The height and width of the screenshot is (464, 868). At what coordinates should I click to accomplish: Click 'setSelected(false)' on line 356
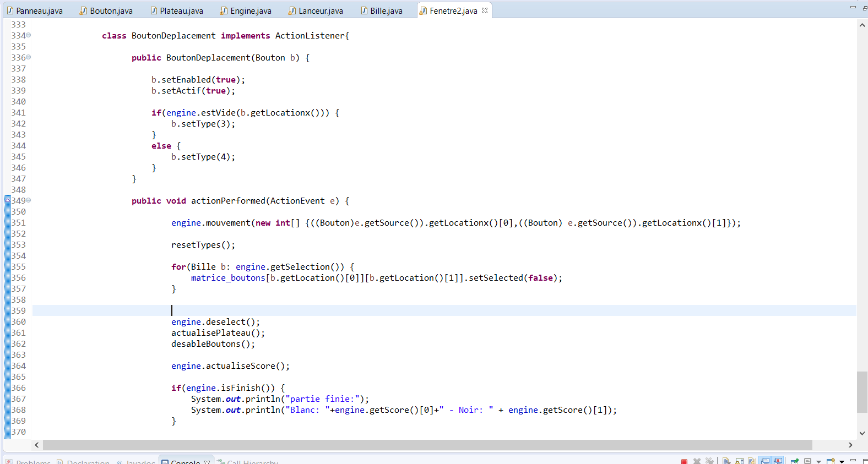point(513,277)
